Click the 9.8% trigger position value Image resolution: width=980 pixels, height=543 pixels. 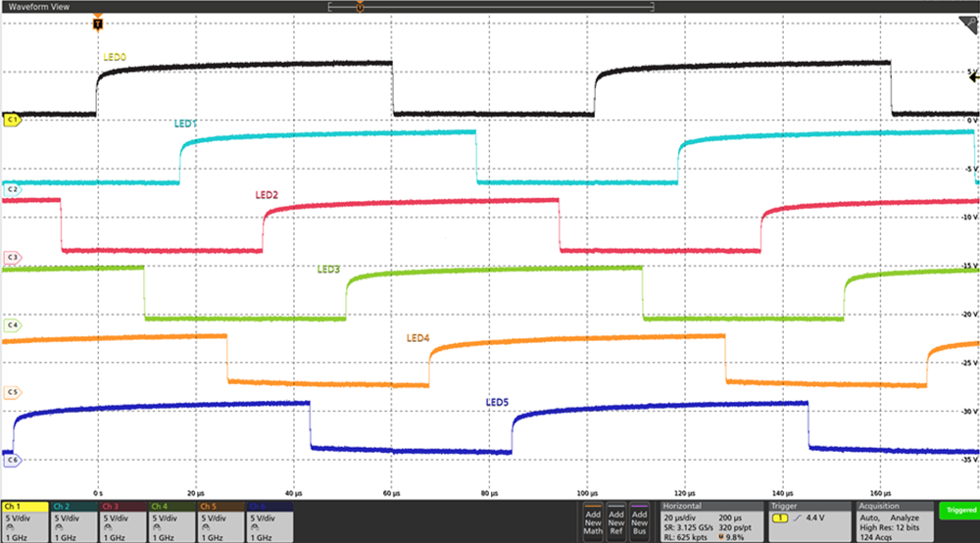[x=735, y=537]
